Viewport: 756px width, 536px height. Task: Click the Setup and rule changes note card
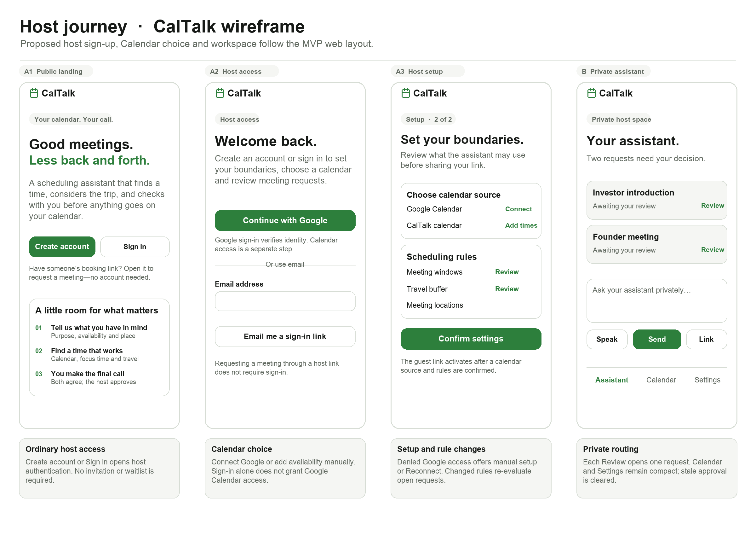[x=471, y=468]
